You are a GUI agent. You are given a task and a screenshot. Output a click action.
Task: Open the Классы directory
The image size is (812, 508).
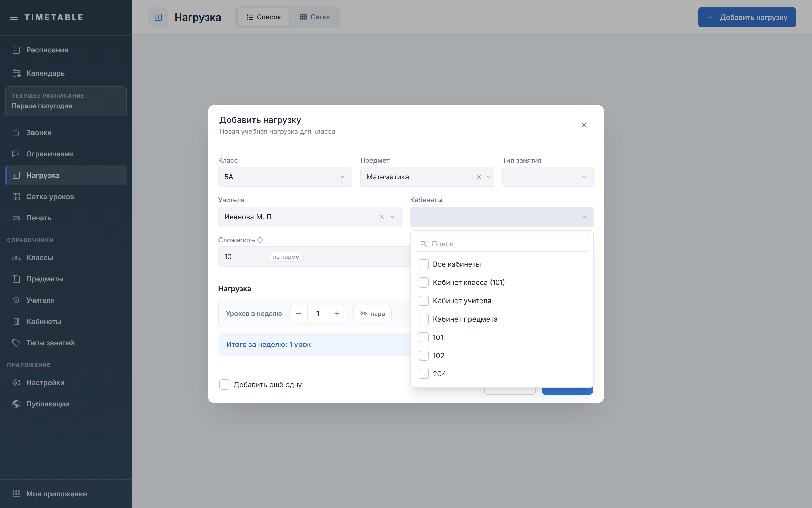coord(66,258)
